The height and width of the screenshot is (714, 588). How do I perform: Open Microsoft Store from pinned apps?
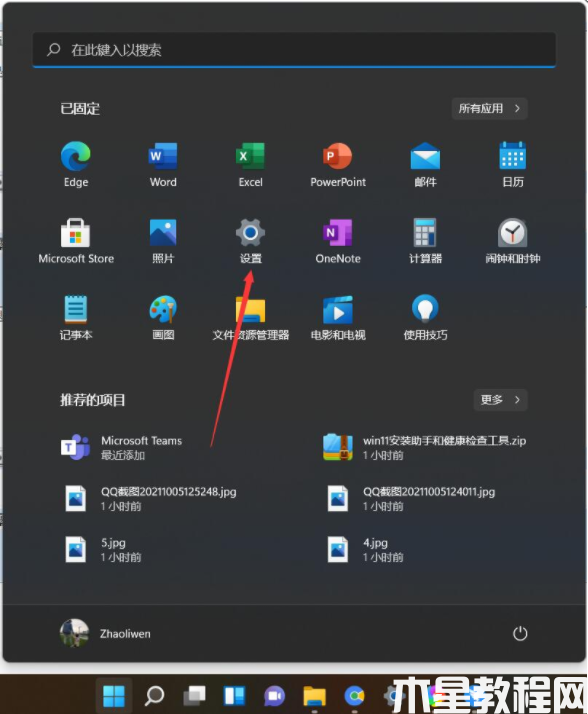[76, 241]
